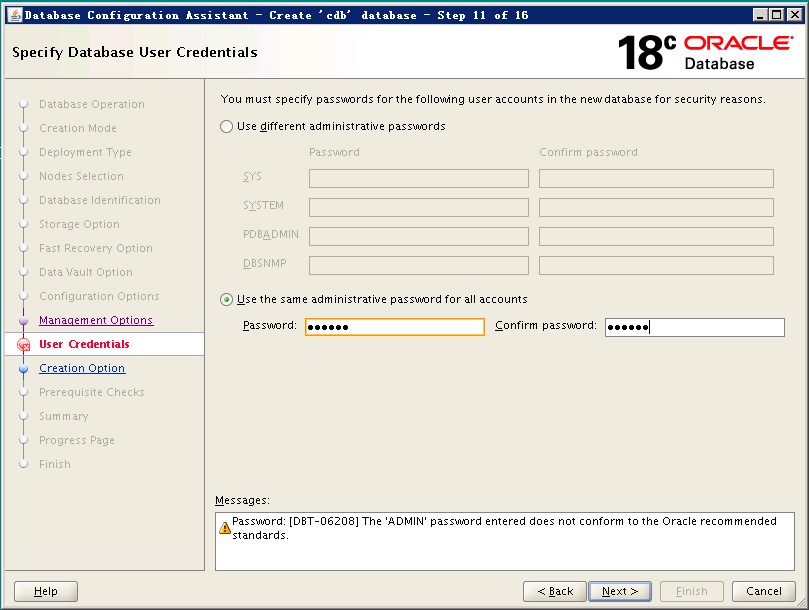Click 'Storage Option' step label
Screen dimensions: 809x610
tap(79, 224)
